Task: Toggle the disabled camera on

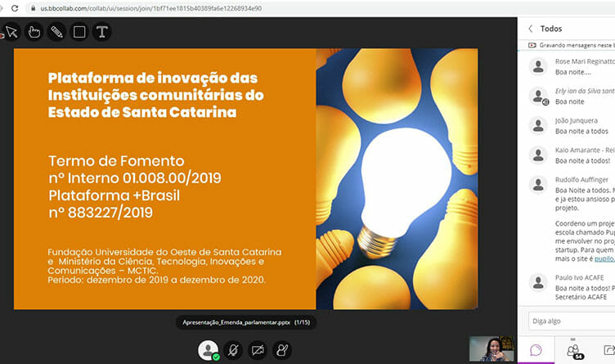Action: point(258,350)
